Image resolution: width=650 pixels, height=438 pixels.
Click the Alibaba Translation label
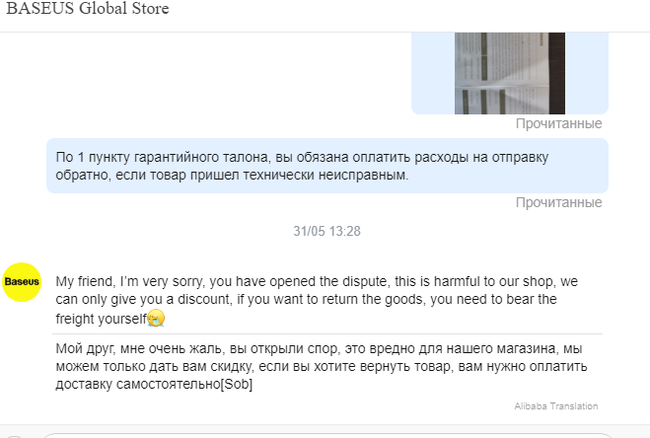556,406
